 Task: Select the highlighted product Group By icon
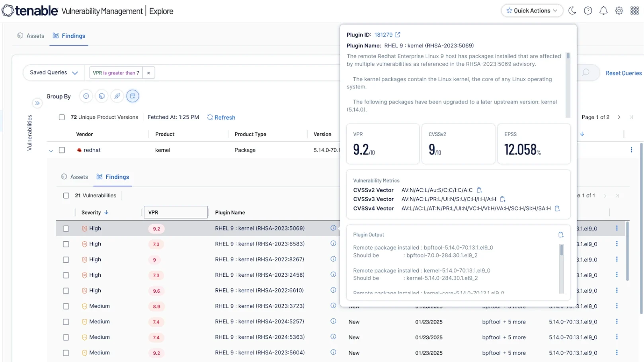(x=133, y=96)
